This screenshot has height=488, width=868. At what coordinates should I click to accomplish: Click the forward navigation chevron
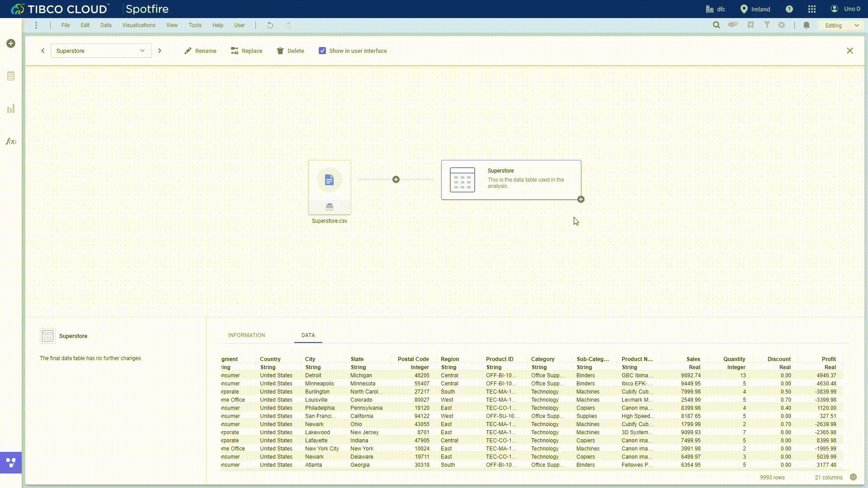tap(159, 51)
